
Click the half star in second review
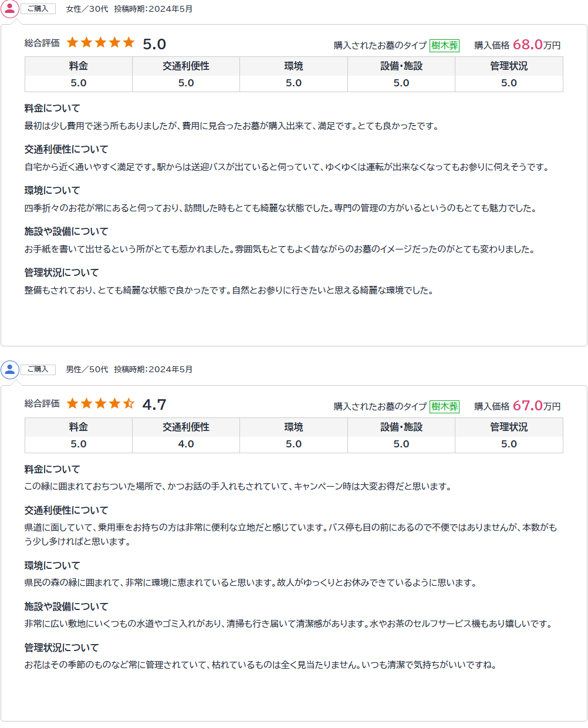(129, 404)
